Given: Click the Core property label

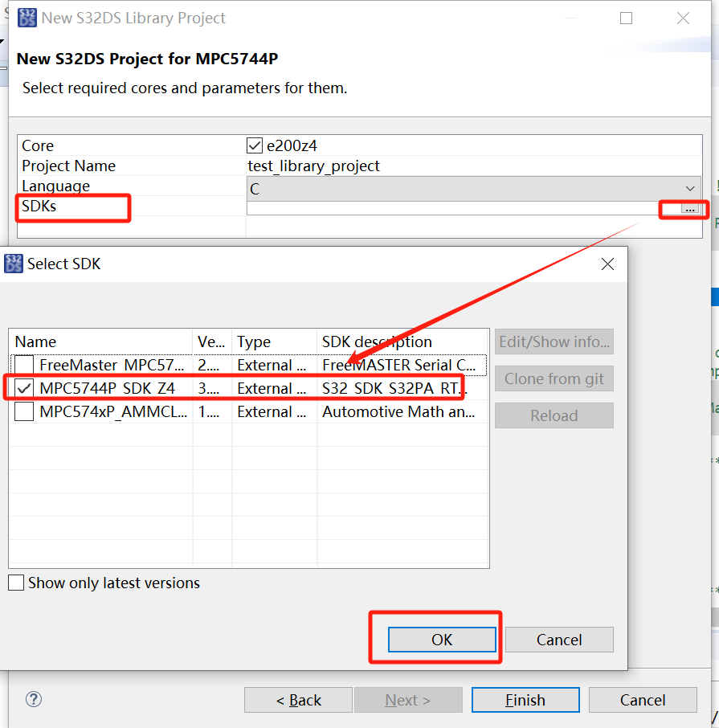Looking at the screenshot, I should click(38, 145).
